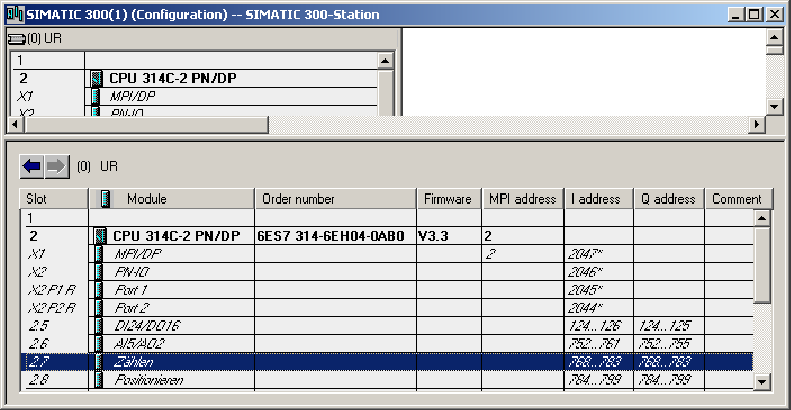Select the highlighted Zählen module row
Viewport: 791px width, 410px height.
click(x=387, y=362)
